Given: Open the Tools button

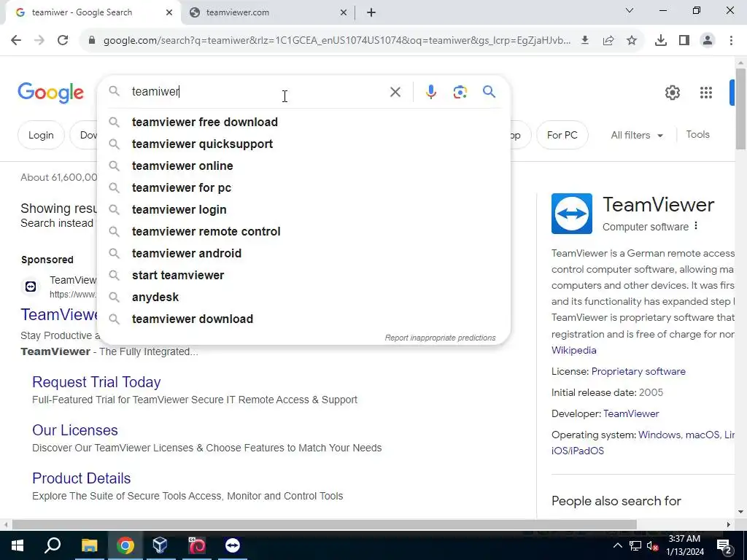Looking at the screenshot, I should (x=697, y=135).
